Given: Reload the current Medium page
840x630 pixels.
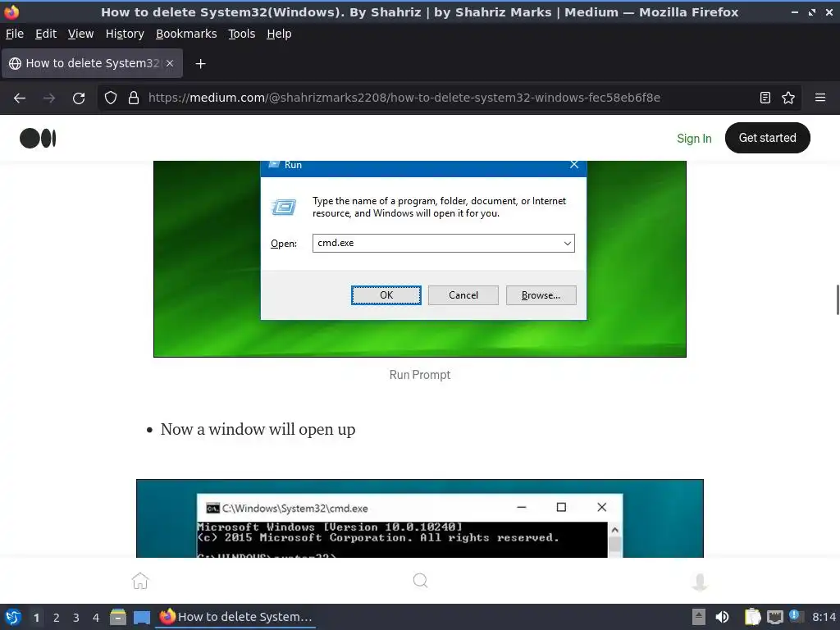Looking at the screenshot, I should (79, 98).
